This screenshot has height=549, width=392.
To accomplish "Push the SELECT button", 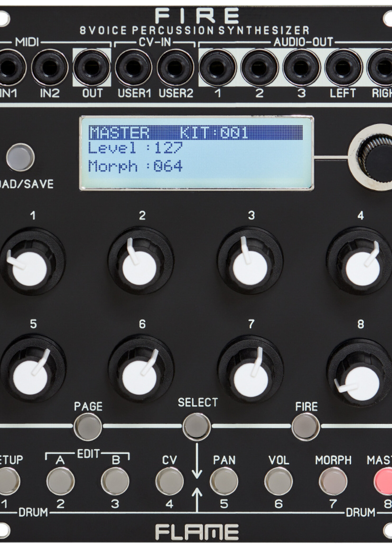I will tap(197, 427).
